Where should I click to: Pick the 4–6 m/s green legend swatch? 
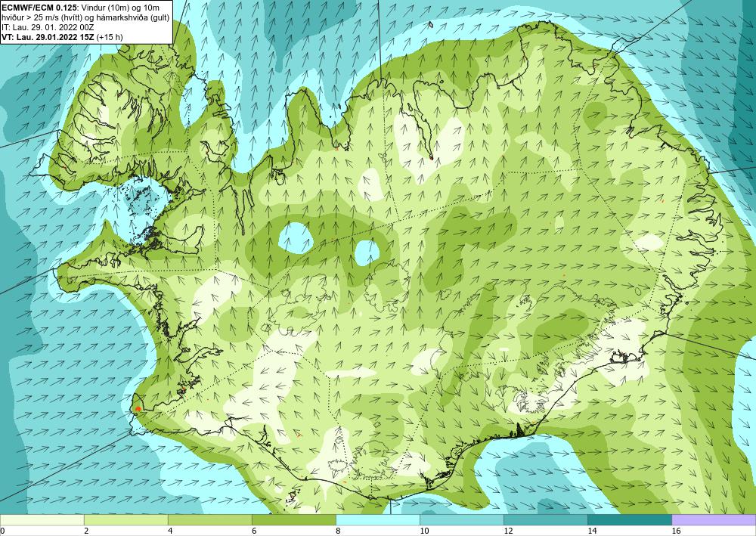pos(209,519)
